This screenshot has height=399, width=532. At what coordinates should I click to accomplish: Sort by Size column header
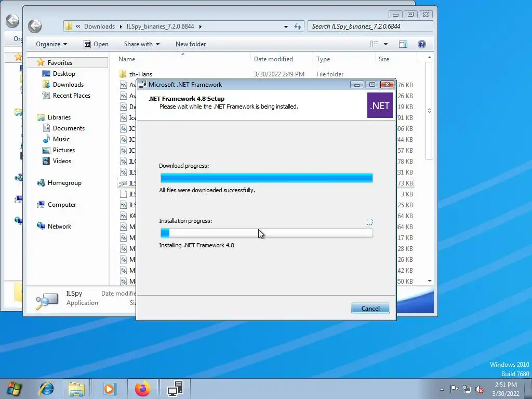[x=384, y=59]
